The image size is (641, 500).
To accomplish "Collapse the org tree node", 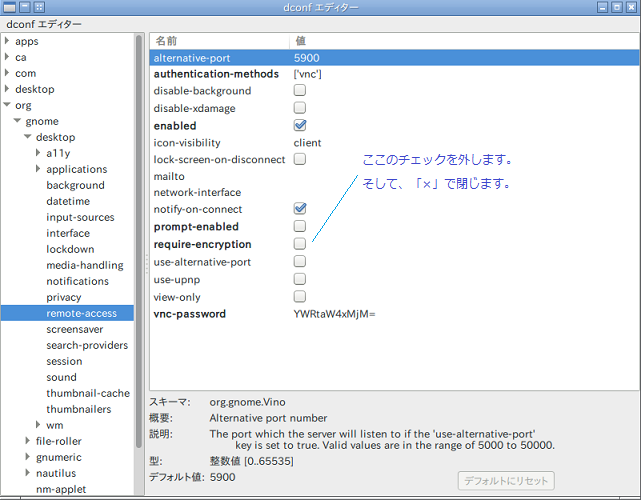I will pos(7,105).
